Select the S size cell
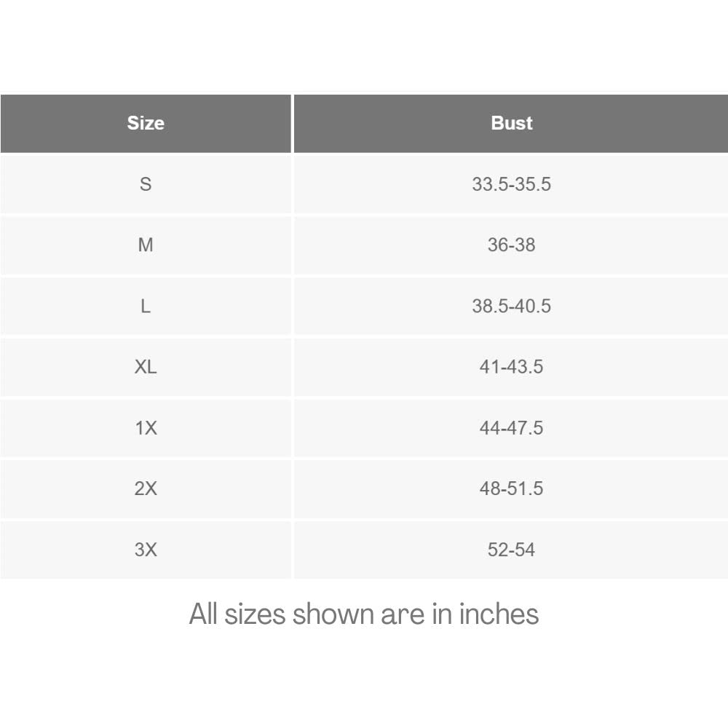Image resolution: width=728 pixels, height=728 pixels. (x=146, y=184)
